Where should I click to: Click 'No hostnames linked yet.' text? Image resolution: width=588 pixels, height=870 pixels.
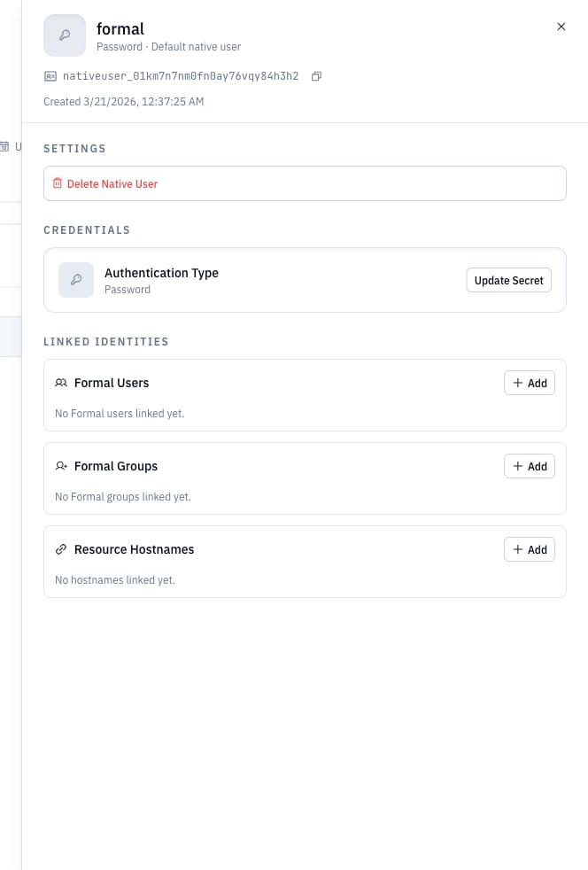115,579
